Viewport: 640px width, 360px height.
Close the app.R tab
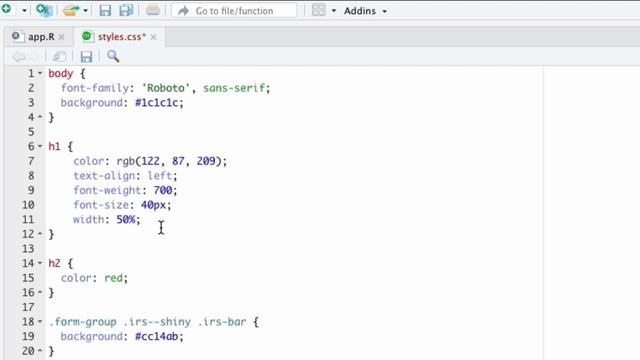click(x=62, y=37)
